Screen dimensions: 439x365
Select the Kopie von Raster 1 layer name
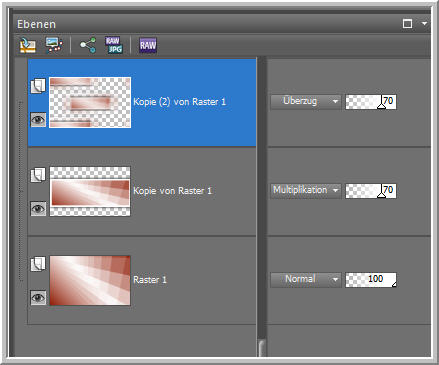pyautogui.click(x=172, y=191)
